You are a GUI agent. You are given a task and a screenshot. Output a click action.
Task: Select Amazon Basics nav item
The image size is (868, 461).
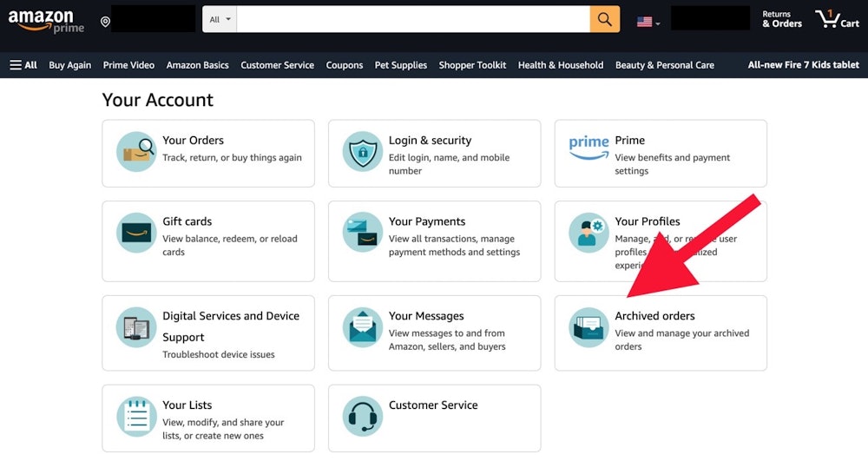(198, 65)
